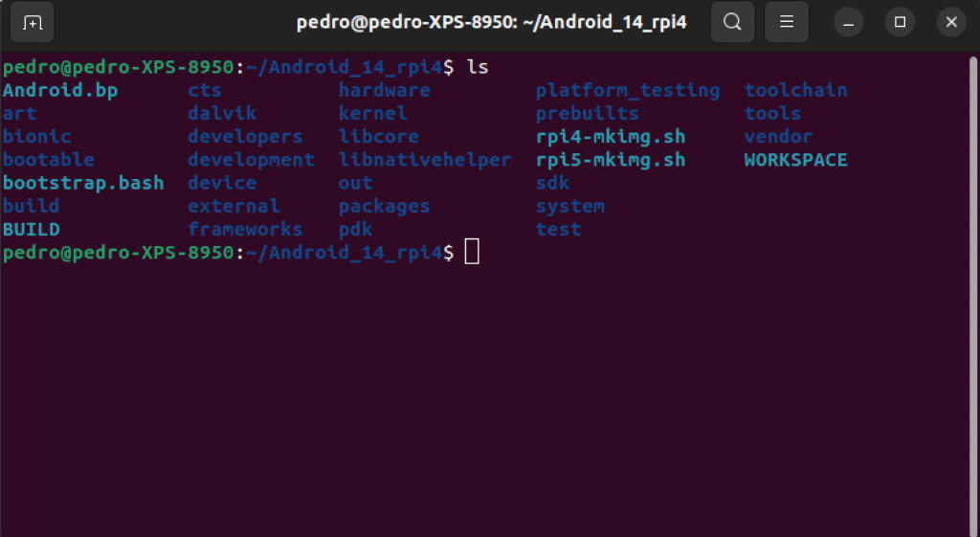Select the dalvik directory name
The height and width of the screenshot is (537, 980).
[222, 113]
